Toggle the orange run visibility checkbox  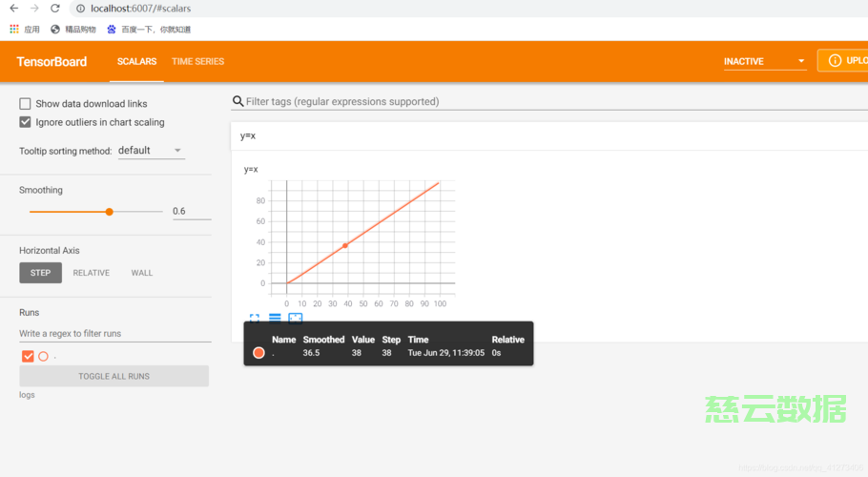28,357
